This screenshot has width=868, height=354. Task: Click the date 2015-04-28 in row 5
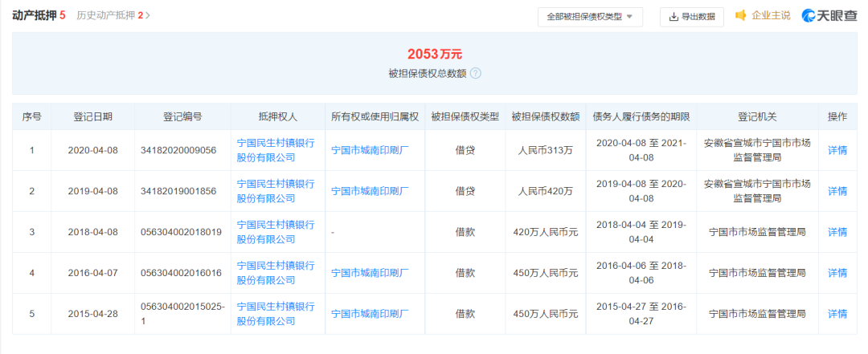[x=93, y=314]
